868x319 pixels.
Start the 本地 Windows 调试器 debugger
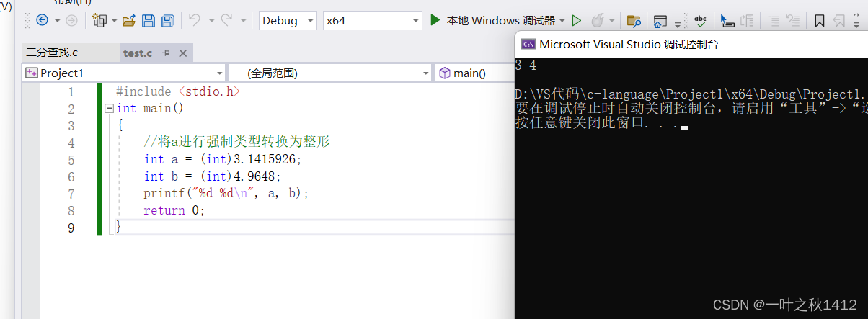pyautogui.click(x=493, y=20)
